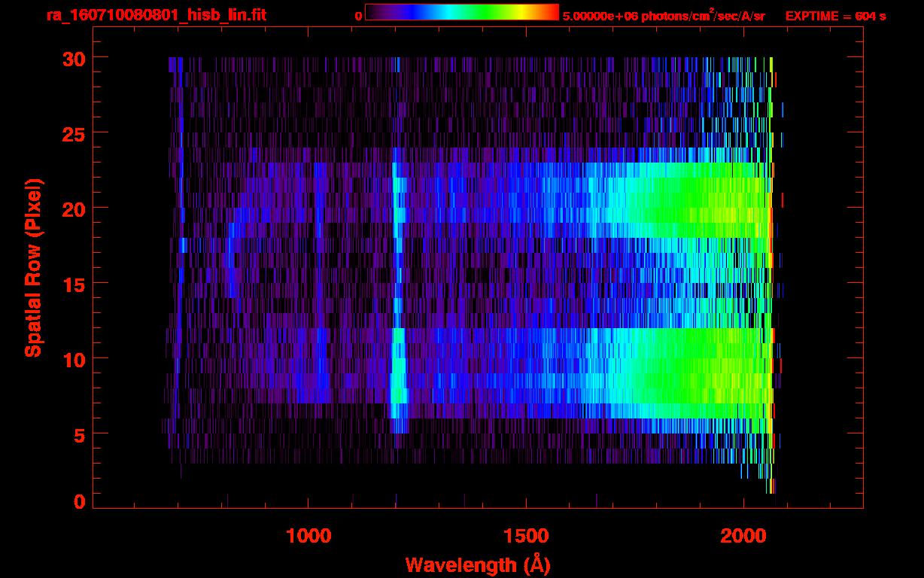The image size is (924, 578).
Task: Click the rainbow color scale bar
Action: (461, 13)
